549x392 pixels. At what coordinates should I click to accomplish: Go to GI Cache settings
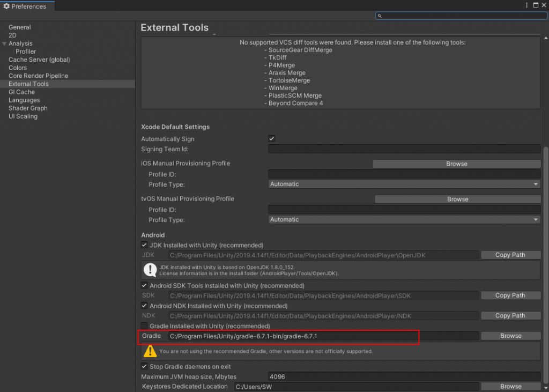pyautogui.click(x=21, y=92)
